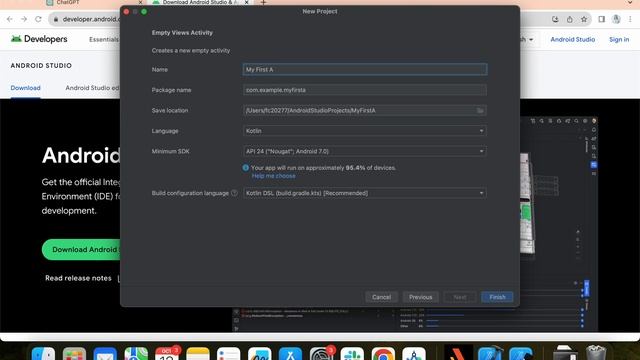Image resolution: width=640 pixels, height=360 pixels.
Task: Open Chrome three-dot menu
Action: tap(631, 19)
